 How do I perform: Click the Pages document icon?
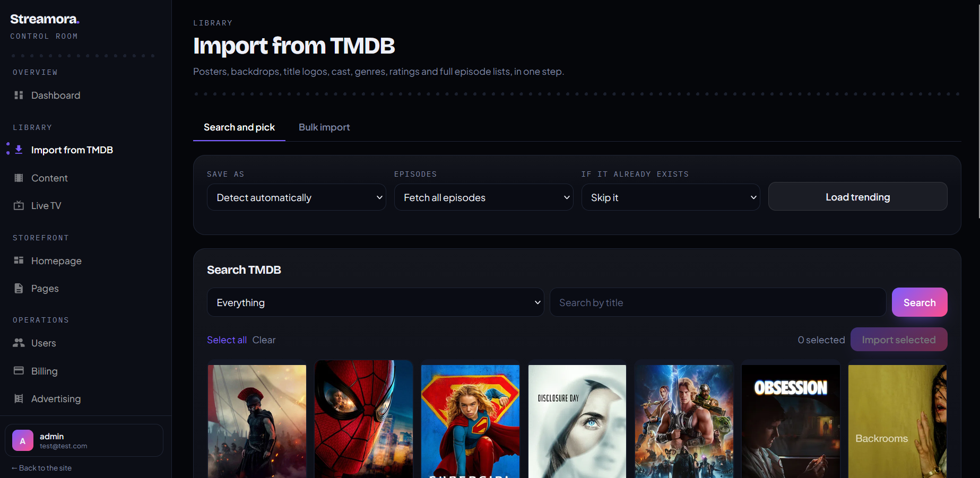(x=19, y=288)
